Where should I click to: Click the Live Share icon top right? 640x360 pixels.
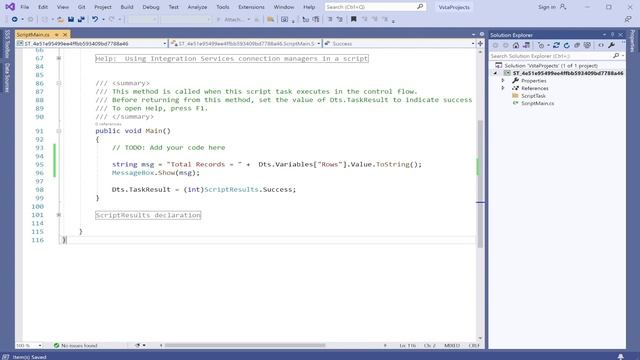(628, 19)
